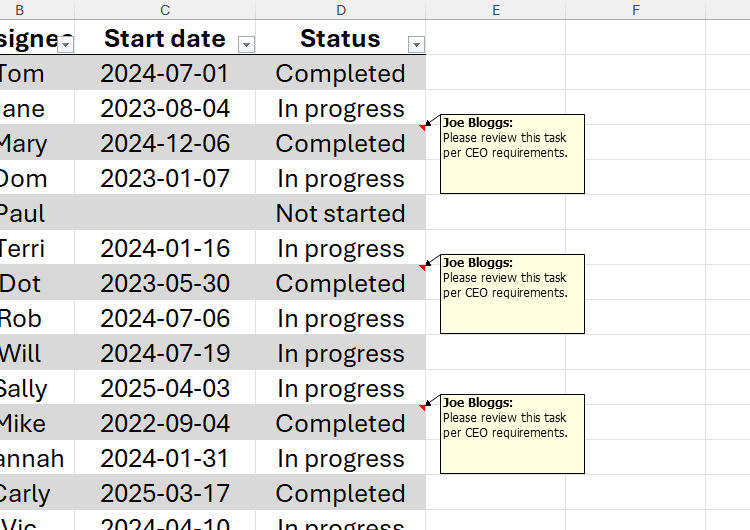This screenshot has width=750, height=530.
Task: Select Sally's start date 2025-04-03
Action: 165,389
